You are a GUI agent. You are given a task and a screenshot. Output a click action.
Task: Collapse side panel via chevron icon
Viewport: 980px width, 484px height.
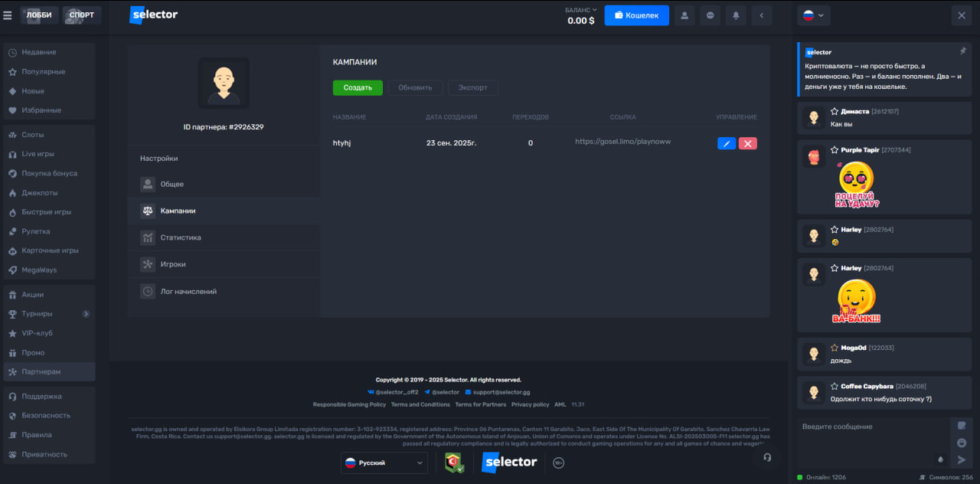point(762,15)
